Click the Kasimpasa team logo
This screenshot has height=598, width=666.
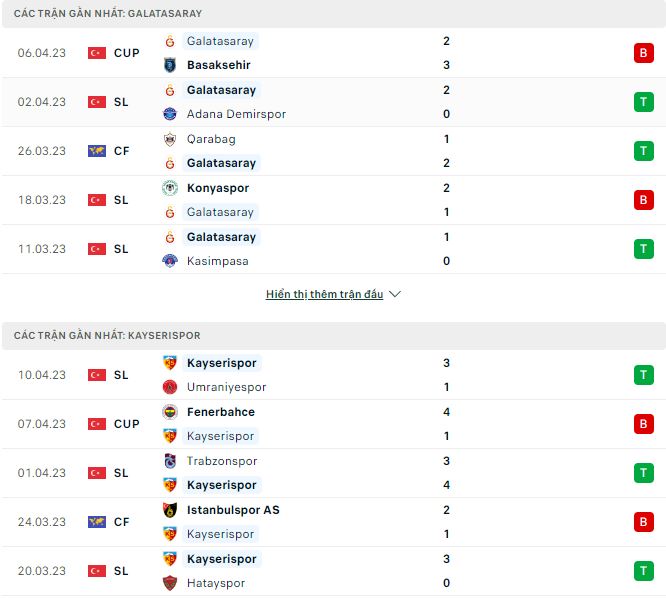[169, 261]
